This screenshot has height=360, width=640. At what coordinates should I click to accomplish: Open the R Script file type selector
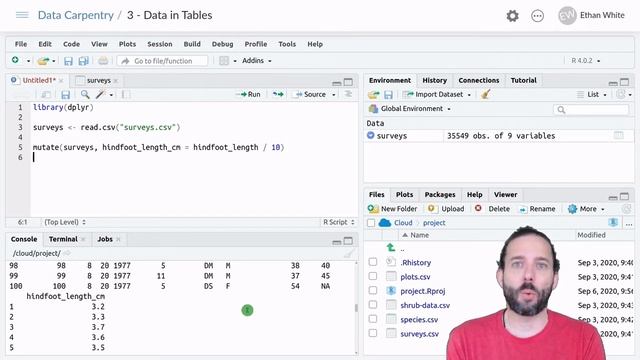(338, 222)
